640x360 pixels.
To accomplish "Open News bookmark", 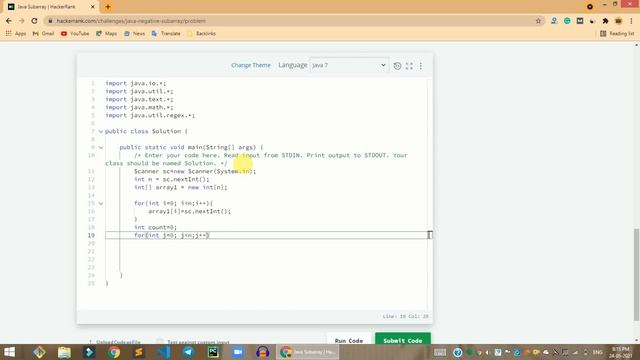I will (x=134, y=33).
